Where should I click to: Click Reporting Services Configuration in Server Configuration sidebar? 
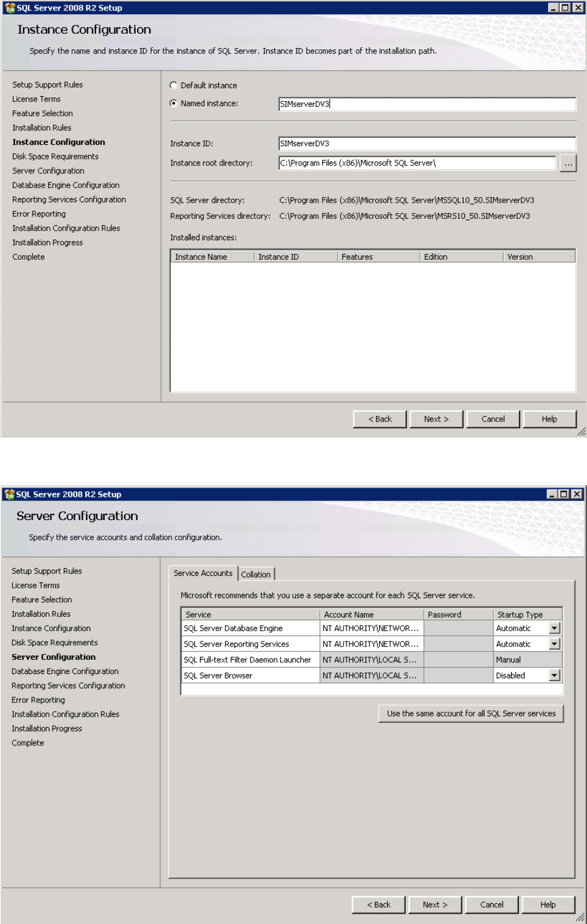68,686
